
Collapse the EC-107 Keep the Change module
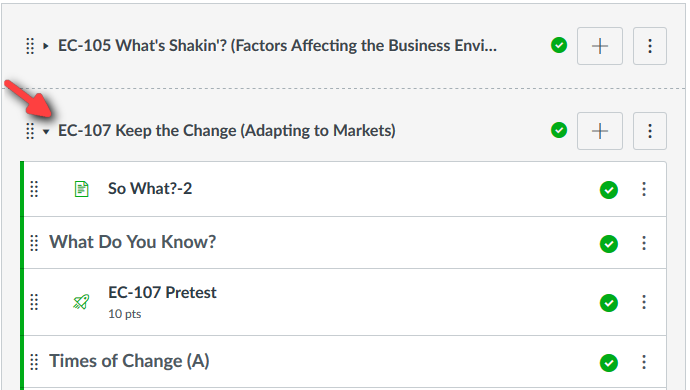[x=46, y=131]
